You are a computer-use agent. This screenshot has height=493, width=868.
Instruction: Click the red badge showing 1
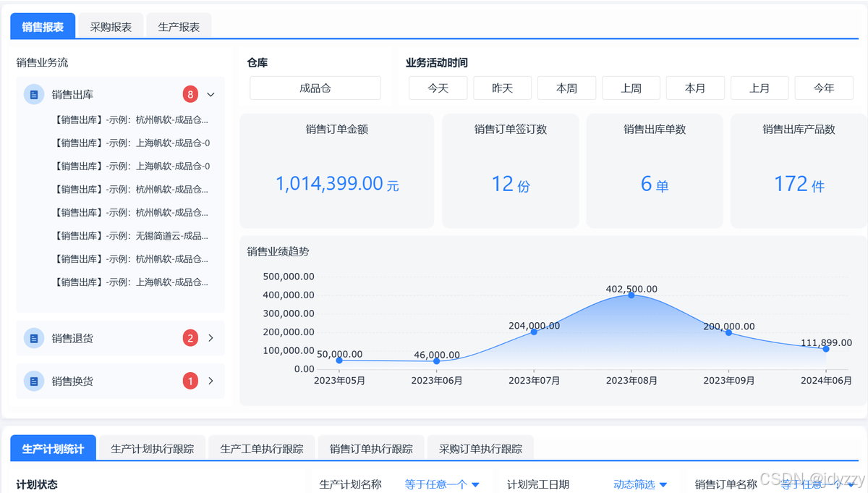(x=190, y=381)
